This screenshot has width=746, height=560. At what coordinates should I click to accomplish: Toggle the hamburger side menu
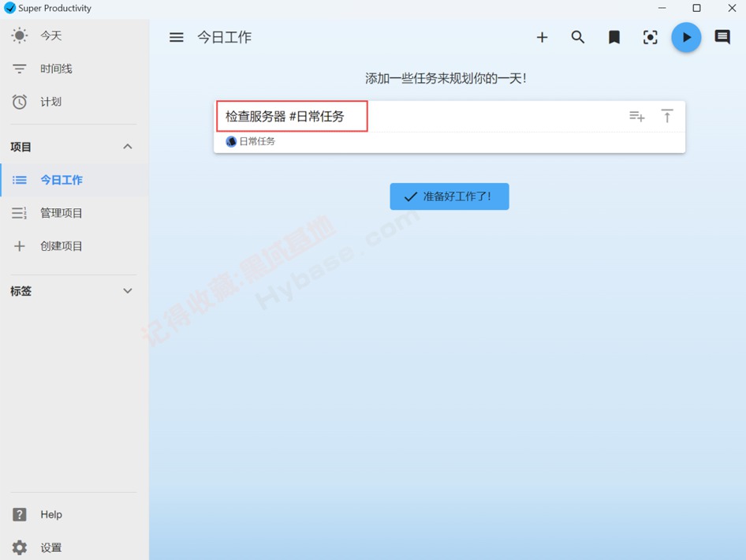[x=177, y=37]
